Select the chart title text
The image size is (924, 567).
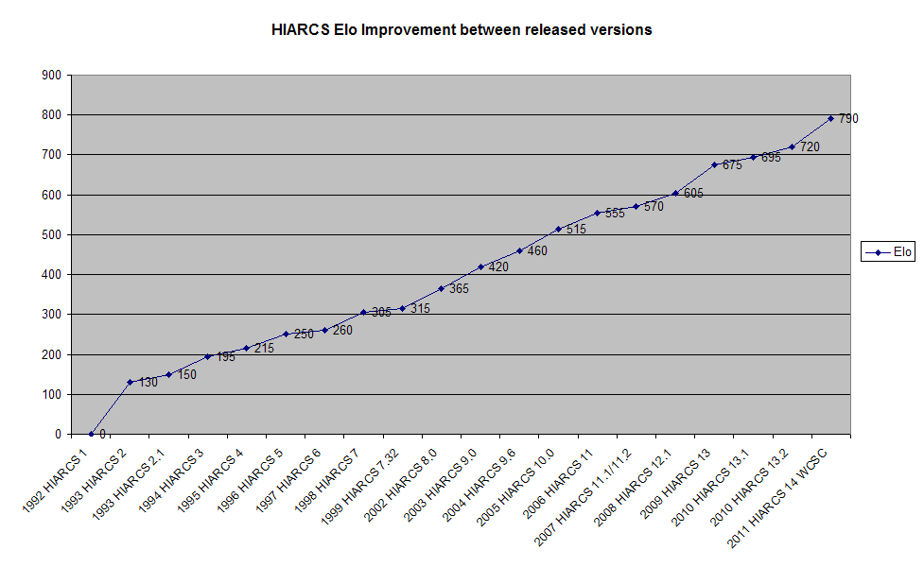click(462, 29)
